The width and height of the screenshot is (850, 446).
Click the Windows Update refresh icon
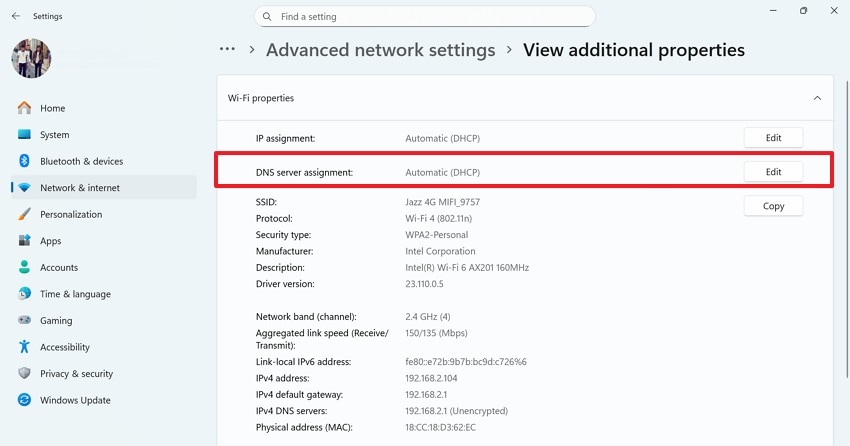(x=24, y=400)
